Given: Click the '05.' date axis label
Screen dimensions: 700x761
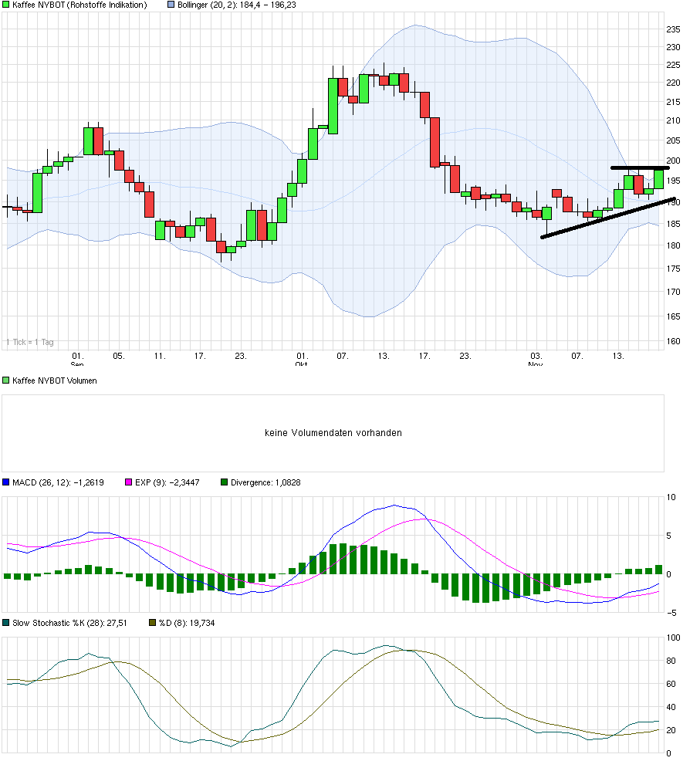Looking at the screenshot, I should point(119,357).
